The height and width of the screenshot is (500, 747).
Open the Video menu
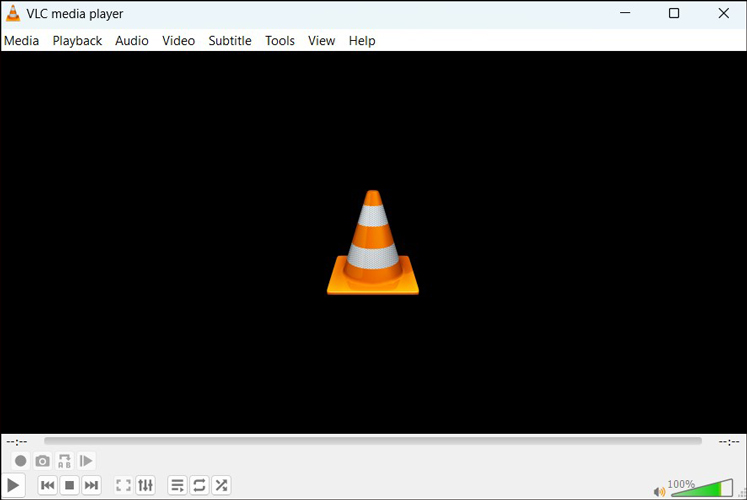(x=179, y=41)
